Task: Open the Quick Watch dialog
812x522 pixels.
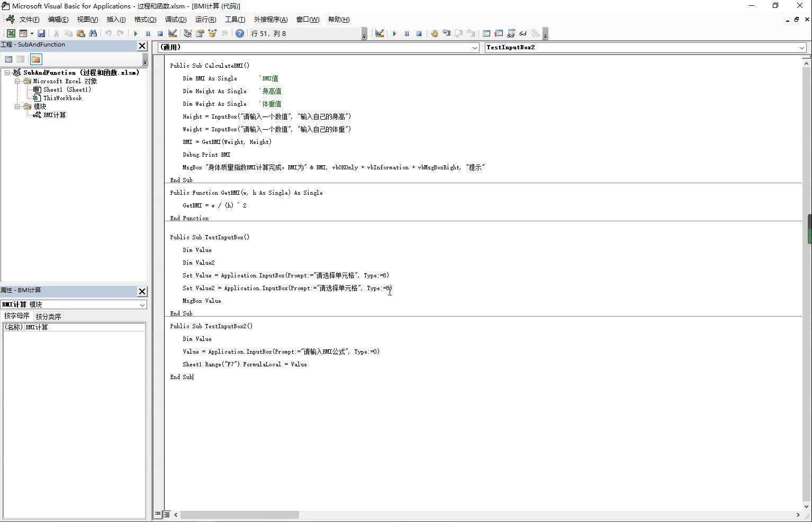Action: pos(523,33)
